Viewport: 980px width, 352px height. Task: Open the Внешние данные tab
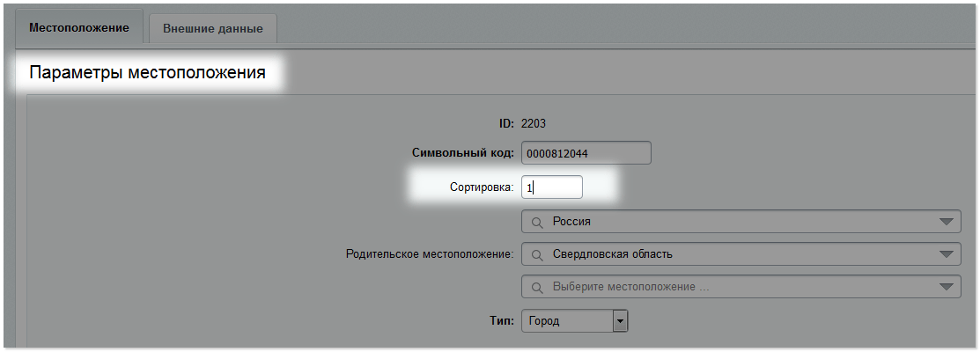pos(212,28)
